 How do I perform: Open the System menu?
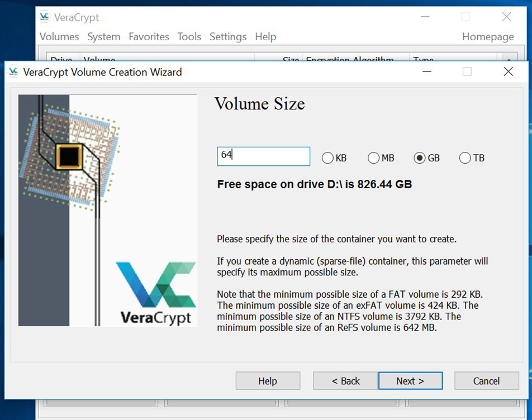[103, 37]
